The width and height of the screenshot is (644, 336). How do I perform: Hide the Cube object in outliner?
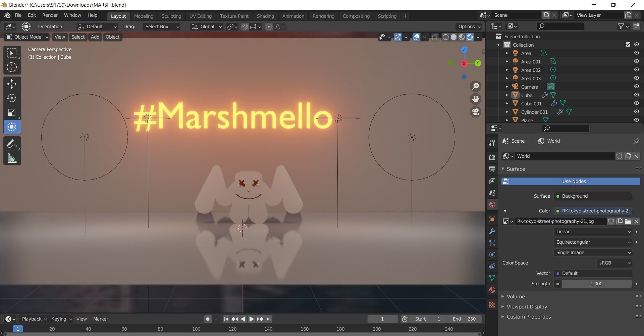point(636,95)
